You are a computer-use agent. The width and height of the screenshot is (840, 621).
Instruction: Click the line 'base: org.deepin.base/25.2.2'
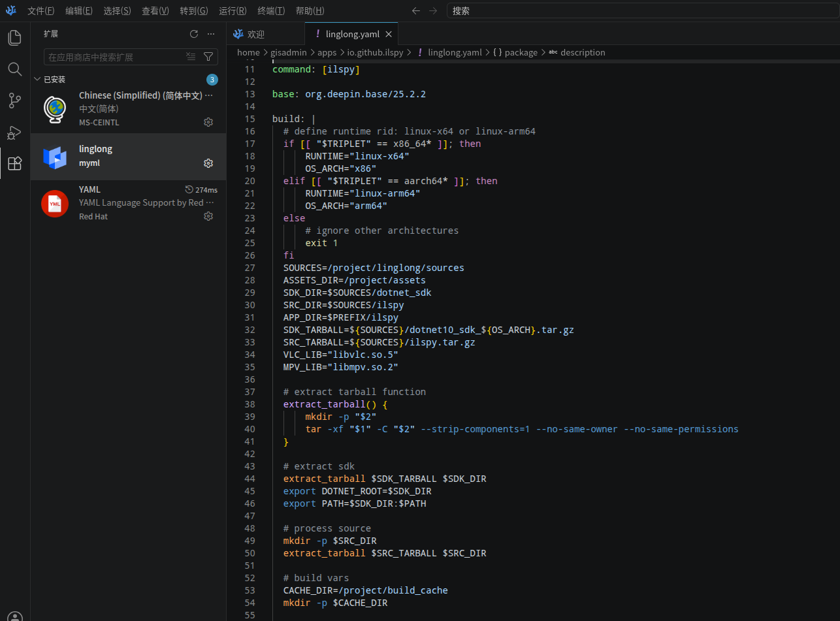coord(349,94)
